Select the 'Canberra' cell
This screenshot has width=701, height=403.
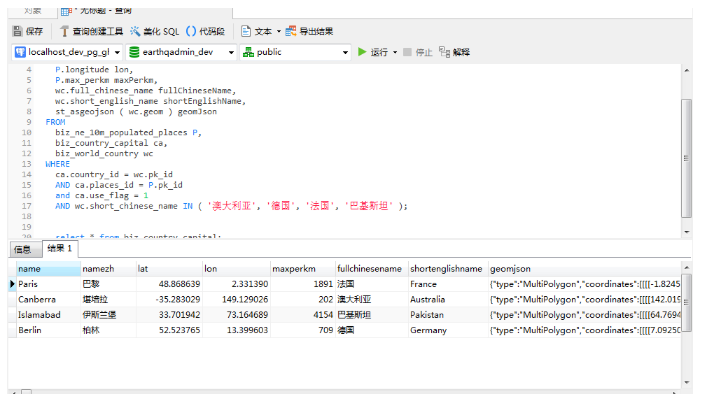[x=48, y=299]
